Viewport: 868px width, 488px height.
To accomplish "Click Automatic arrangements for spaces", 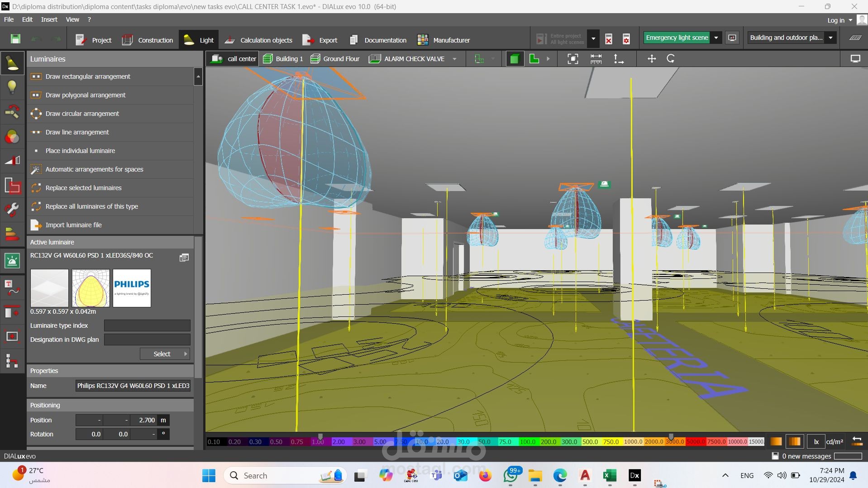I will [x=94, y=169].
